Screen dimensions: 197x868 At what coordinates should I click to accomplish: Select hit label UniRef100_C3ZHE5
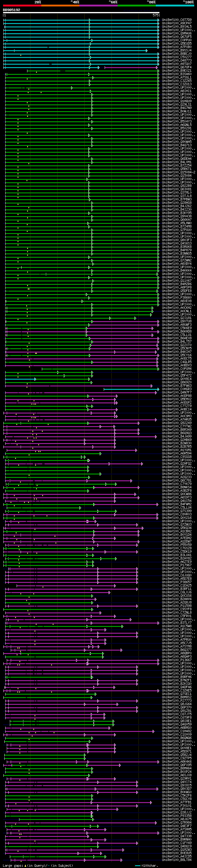tap(177, 690)
